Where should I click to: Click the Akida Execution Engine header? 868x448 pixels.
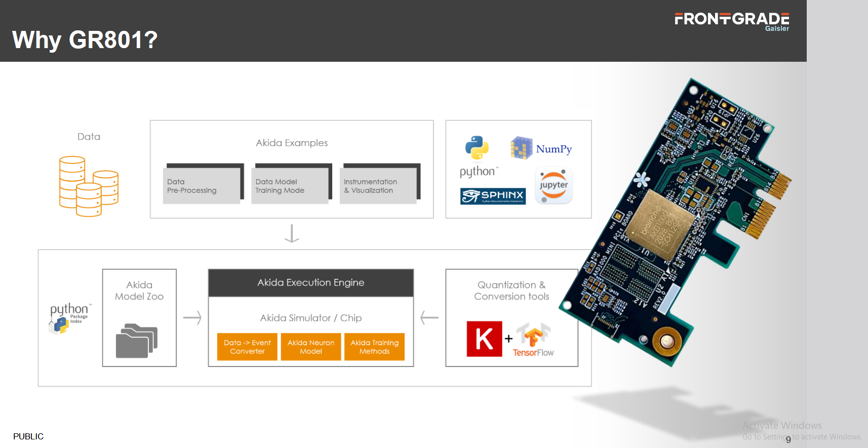(311, 282)
